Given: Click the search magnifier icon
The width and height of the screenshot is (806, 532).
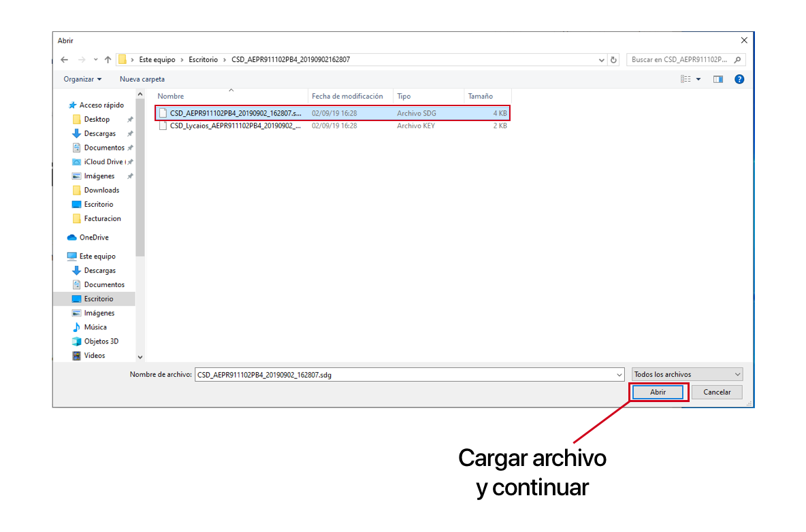Looking at the screenshot, I should [x=738, y=60].
